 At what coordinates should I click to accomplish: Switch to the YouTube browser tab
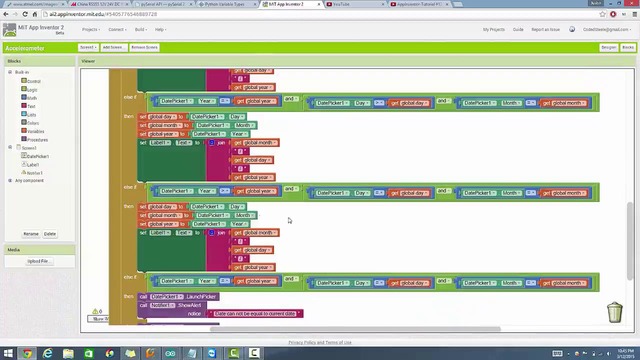[354, 4]
